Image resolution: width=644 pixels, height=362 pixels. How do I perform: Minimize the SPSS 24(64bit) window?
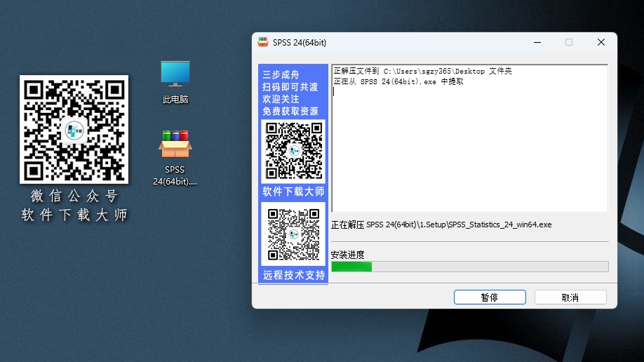click(x=537, y=42)
